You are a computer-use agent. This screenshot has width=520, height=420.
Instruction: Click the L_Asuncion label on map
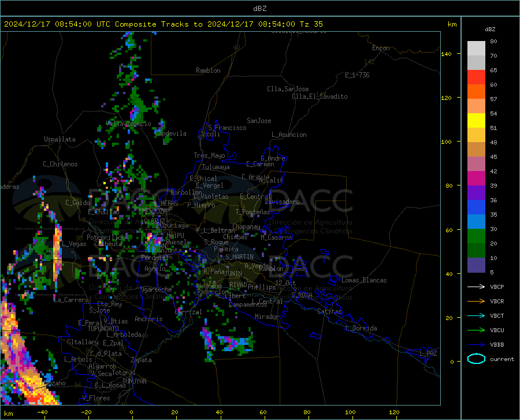click(x=289, y=135)
